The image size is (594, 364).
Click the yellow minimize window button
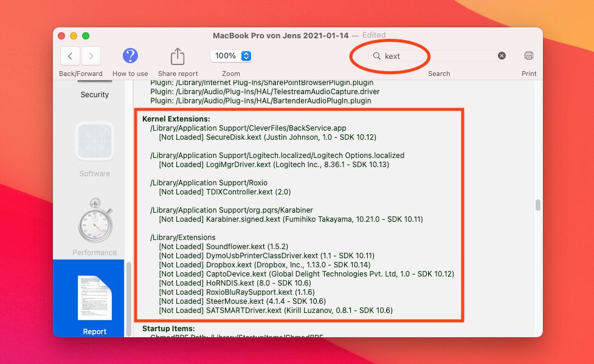pyautogui.click(x=74, y=36)
